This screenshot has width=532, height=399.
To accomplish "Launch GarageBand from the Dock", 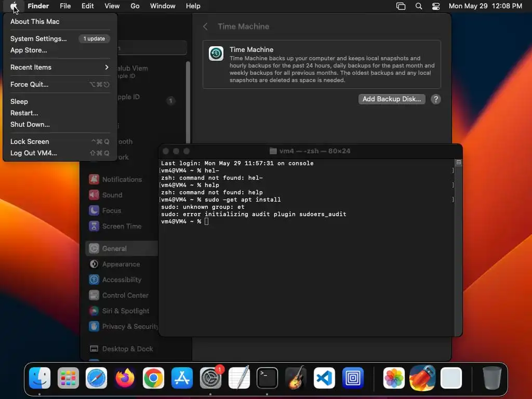I will click(296, 378).
